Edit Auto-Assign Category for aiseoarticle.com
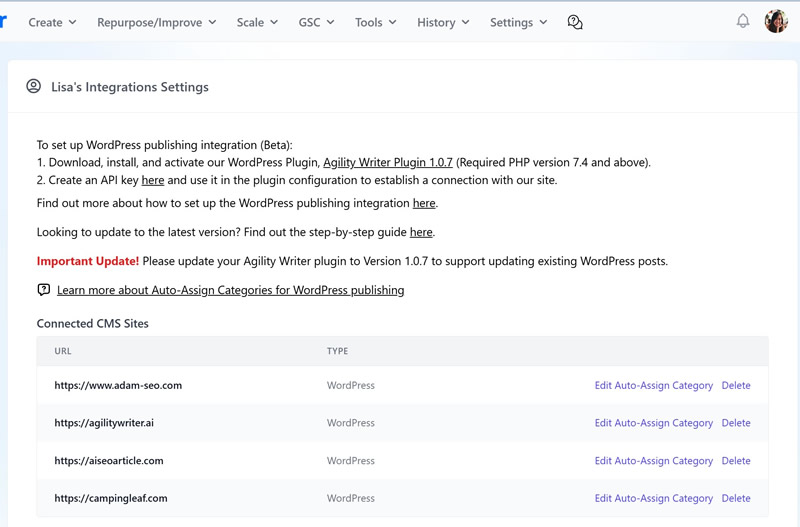 (654, 461)
